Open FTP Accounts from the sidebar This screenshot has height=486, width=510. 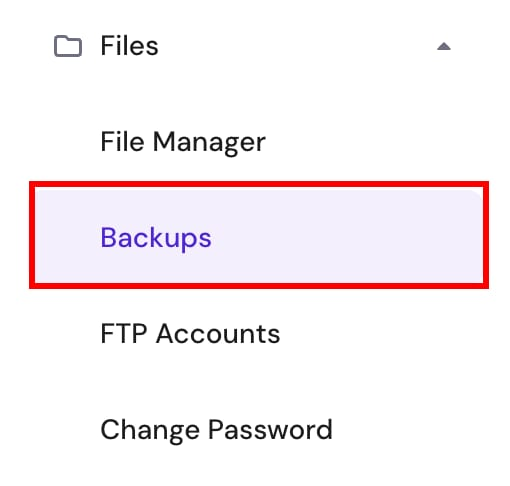(190, 334)
